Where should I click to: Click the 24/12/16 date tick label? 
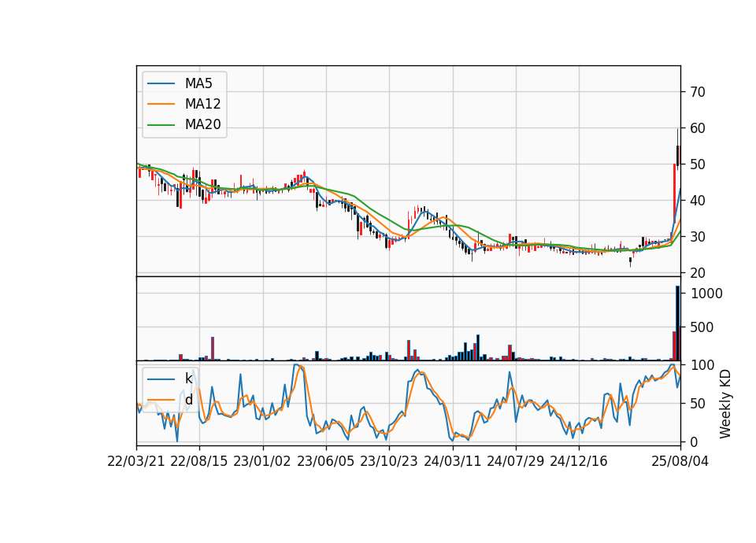(579, 461)
